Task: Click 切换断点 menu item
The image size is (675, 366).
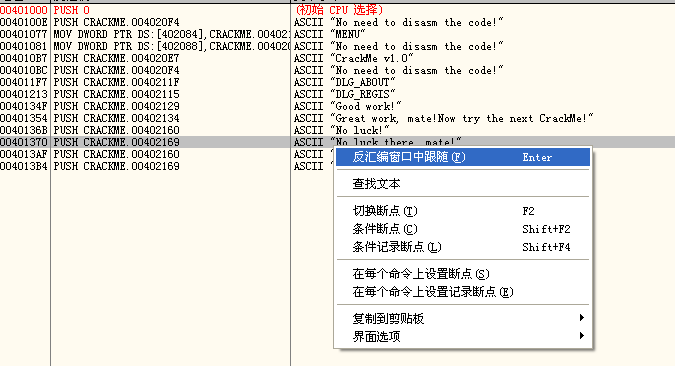Action: [462, 211]
